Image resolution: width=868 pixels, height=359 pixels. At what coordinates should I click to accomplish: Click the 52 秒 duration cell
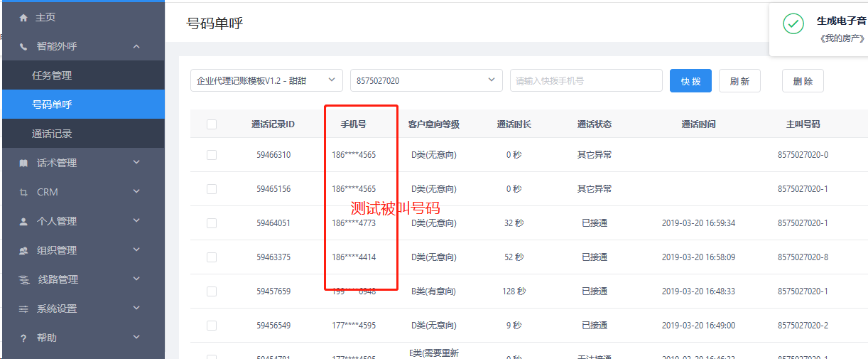(x=514, y=257)
